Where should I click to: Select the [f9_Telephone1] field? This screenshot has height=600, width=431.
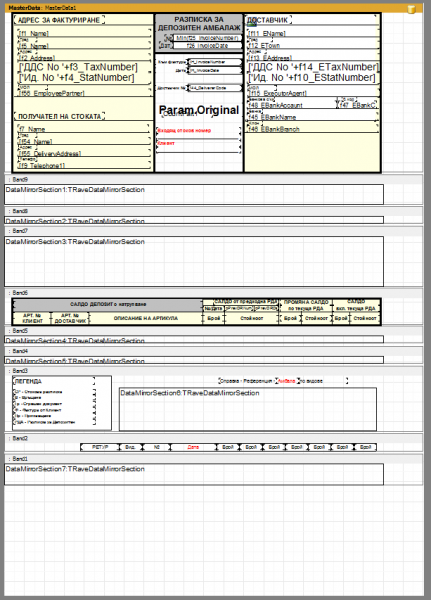click(x=83, y=165)
